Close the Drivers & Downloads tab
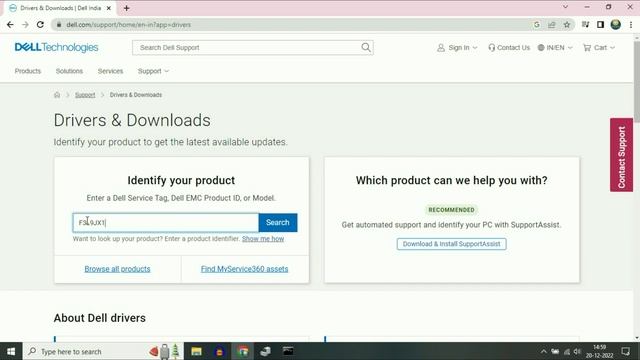 [x=109, y=8]
